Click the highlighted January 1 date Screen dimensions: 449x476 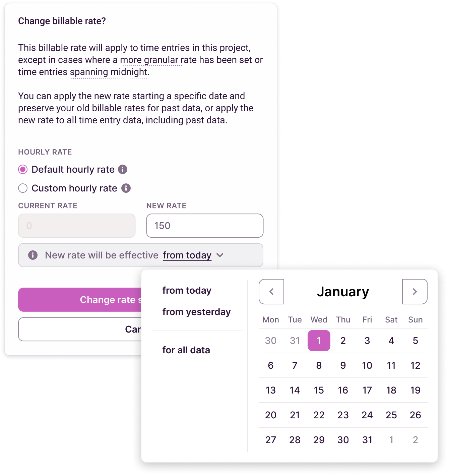click(319, 340)
